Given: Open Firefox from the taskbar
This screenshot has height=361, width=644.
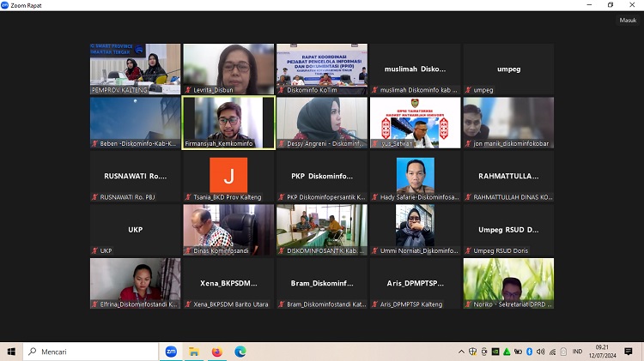Looking at the screenshot, I should click(217, 352).
